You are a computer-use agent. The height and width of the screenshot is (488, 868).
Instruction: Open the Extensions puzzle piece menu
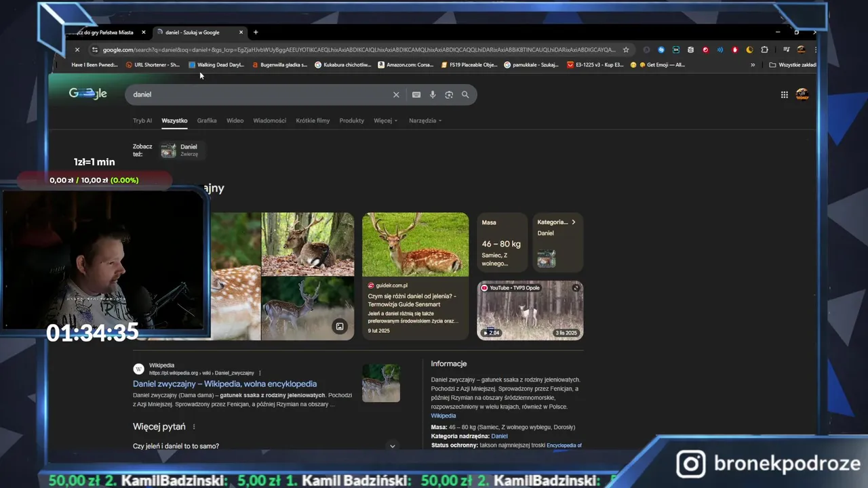click(764, 49)
